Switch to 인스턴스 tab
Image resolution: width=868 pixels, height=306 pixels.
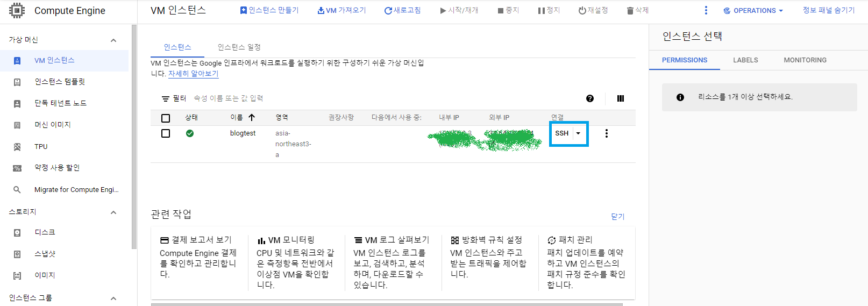coord(177,47)
